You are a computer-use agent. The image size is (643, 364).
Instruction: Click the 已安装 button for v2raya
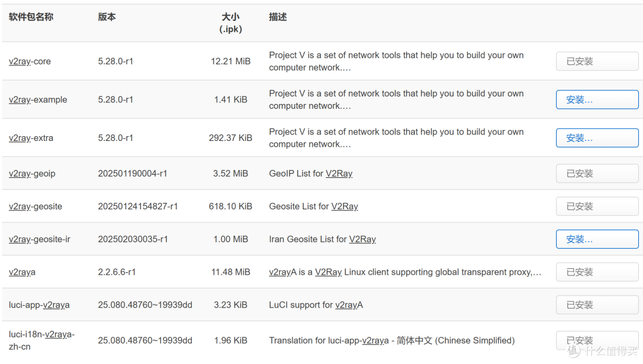point(597,272)
